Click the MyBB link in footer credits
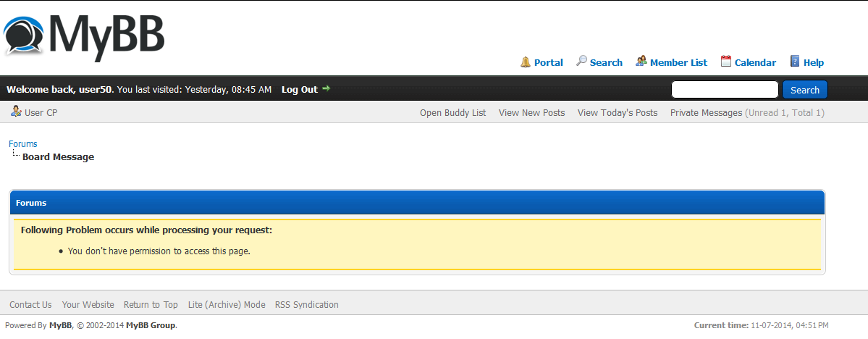 [x=60, y=326]
